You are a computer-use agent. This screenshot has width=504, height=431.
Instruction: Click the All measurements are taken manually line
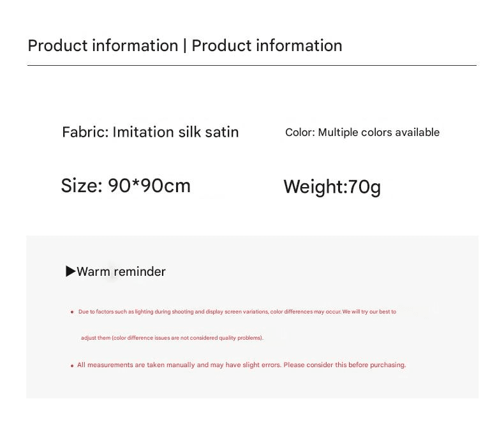pos(241,365)
